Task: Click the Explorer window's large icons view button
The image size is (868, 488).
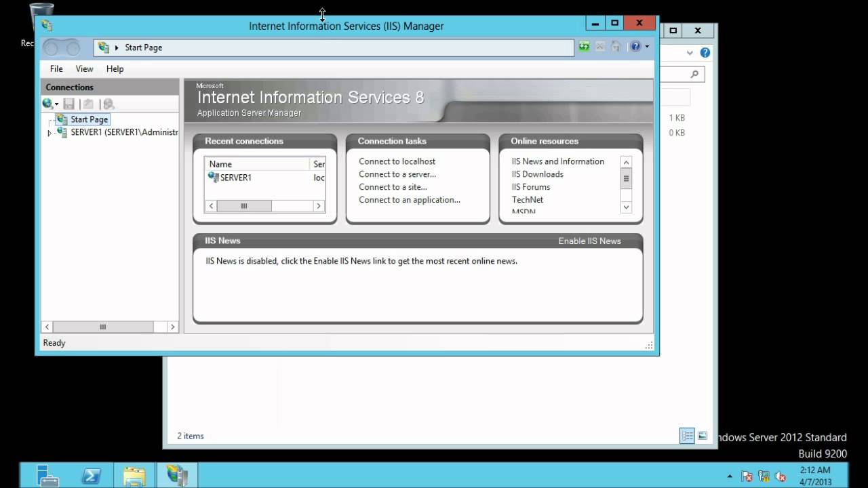Action: click(x=703, y=436)
